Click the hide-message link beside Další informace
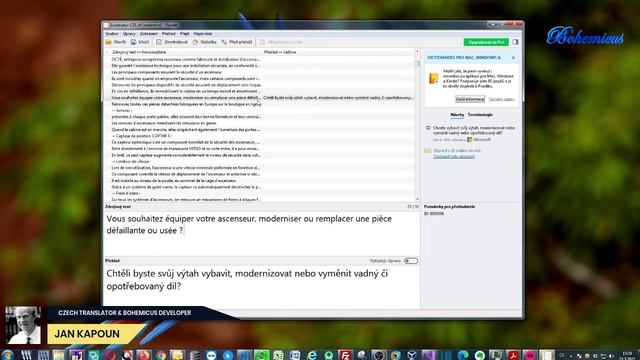This screenshot has height=360, width=640. [x=501, y=99]
